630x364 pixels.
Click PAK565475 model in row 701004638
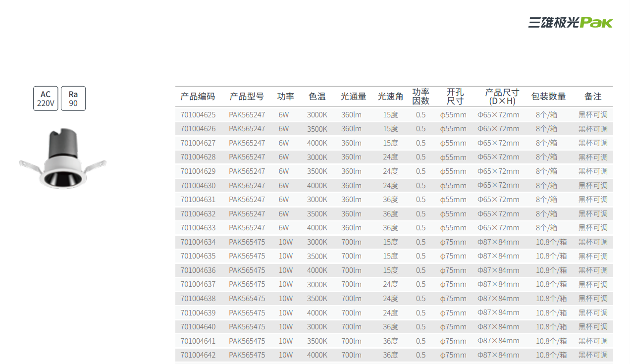click(x=247, y=299)
